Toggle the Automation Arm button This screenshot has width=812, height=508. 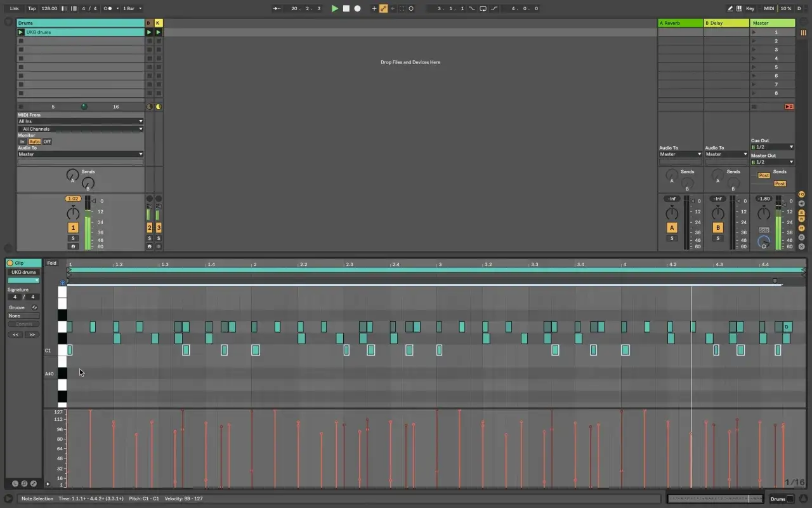[384, 8]
